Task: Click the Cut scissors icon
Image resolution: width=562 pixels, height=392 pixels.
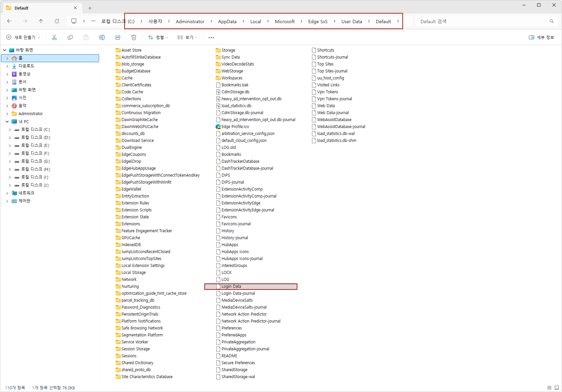Action: point(54,37)
